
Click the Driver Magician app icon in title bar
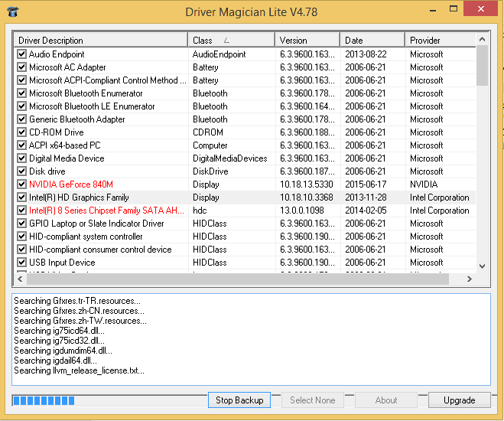(13, 12)
